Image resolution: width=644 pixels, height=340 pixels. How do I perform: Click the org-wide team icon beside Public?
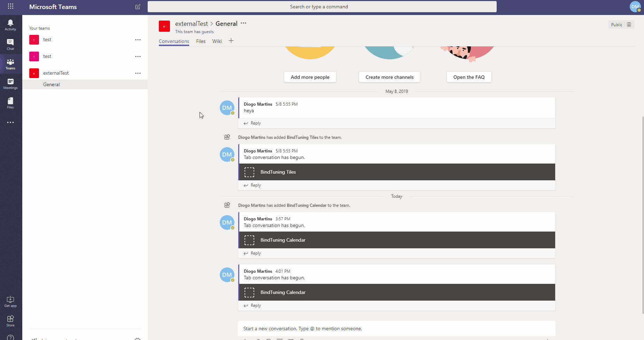(x=629, y=24)
